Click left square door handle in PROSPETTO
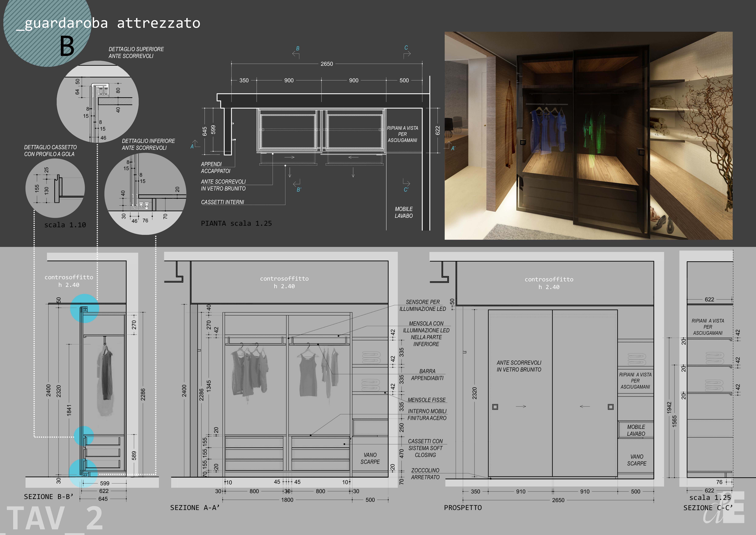 pyautogui.click(x=495, y=407)
